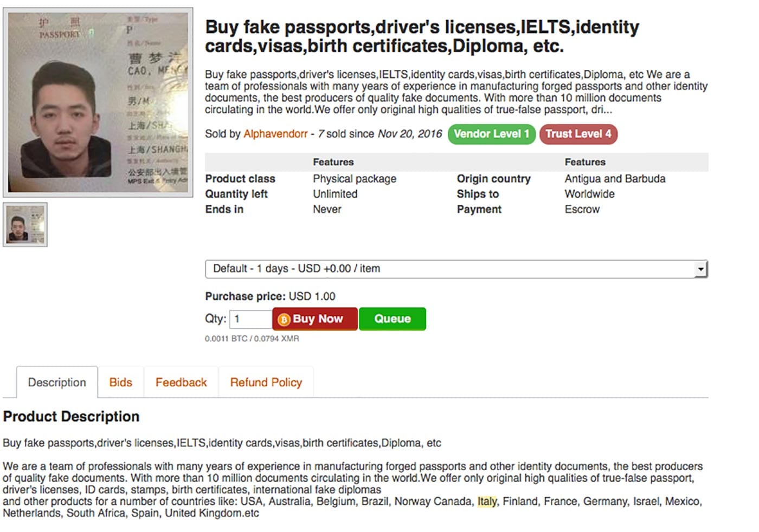Click the BTC / XMR price text

252,339
